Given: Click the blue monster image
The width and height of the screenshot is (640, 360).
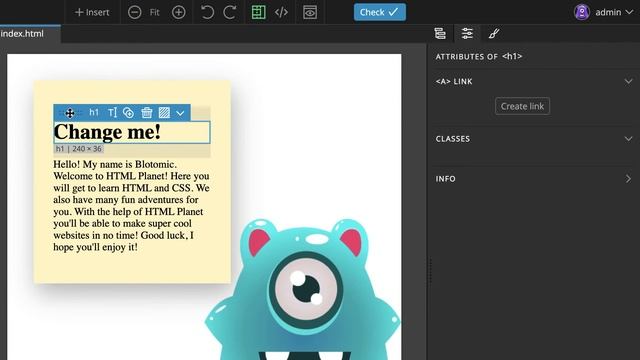Looking at the screenshot, I should pyautogui.click(x=303, y=290).
